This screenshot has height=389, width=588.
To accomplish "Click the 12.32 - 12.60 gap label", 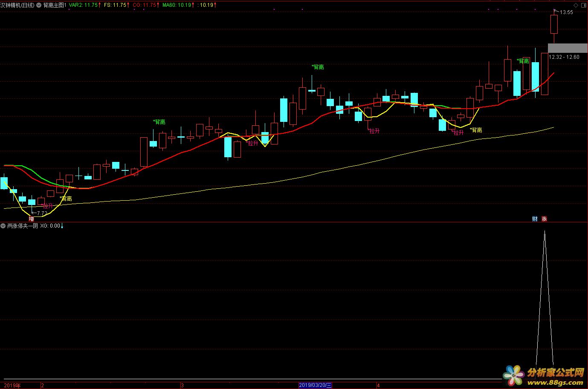I will point(564,57).
